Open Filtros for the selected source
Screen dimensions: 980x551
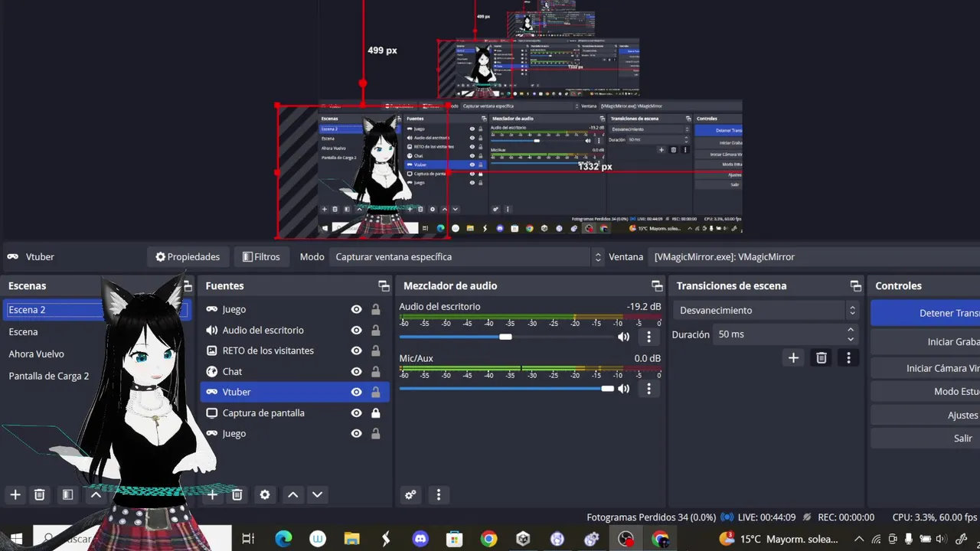point(261,257)
